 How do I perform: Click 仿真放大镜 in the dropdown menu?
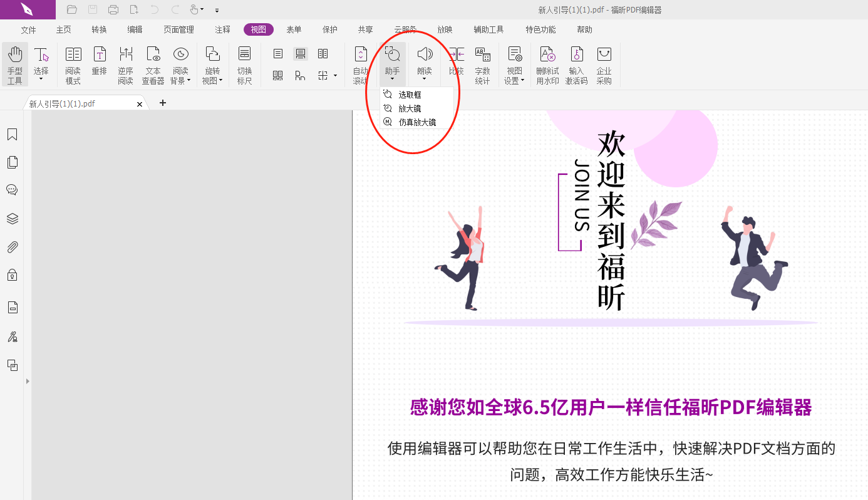pyautogui.click(x=418, y=122)
